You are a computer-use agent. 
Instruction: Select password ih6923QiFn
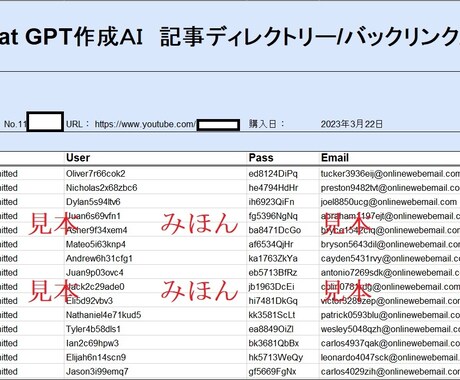click(271, 202)
